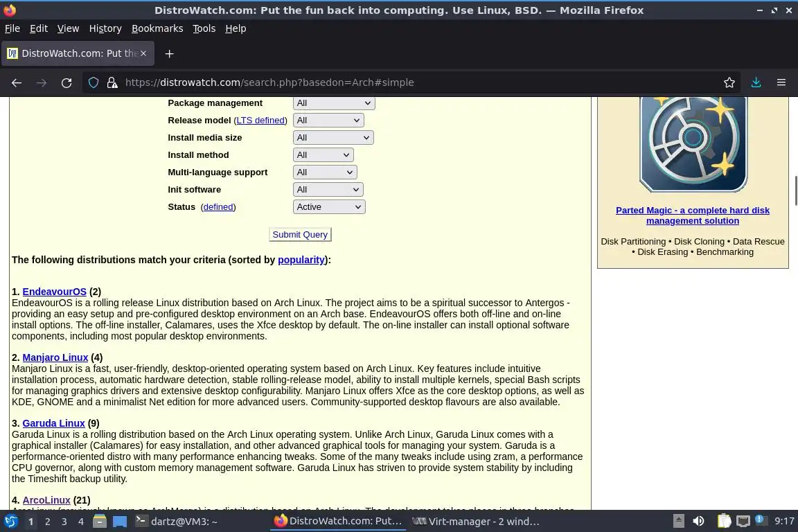Switch to workspace 2
The width and height of the screenshot is (798, 532).
tap(47, 522)
